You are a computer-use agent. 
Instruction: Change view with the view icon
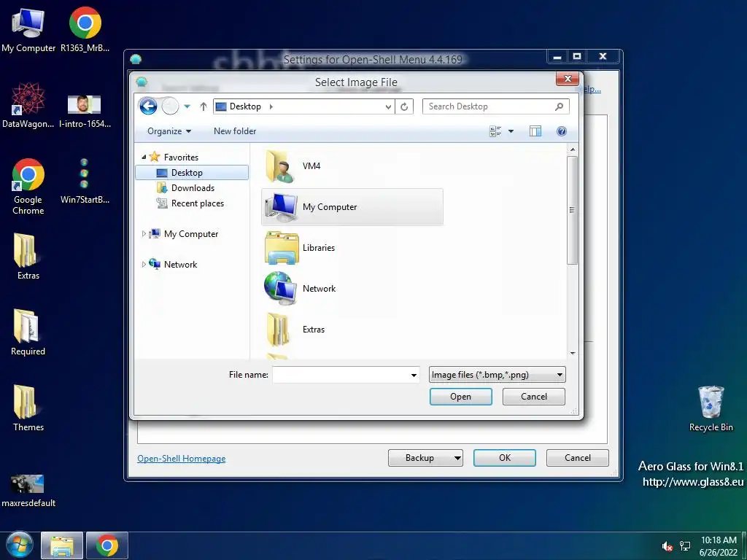pyautogui.click(x=495, y=131)
